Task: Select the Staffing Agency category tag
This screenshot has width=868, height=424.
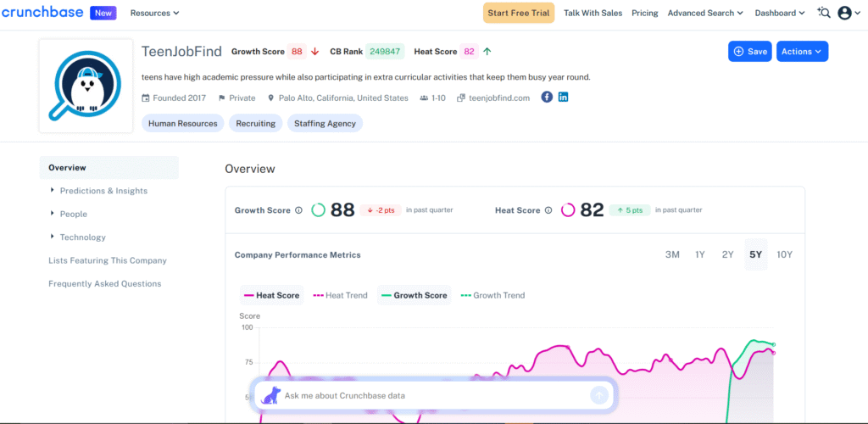Action: pos(325,124)
